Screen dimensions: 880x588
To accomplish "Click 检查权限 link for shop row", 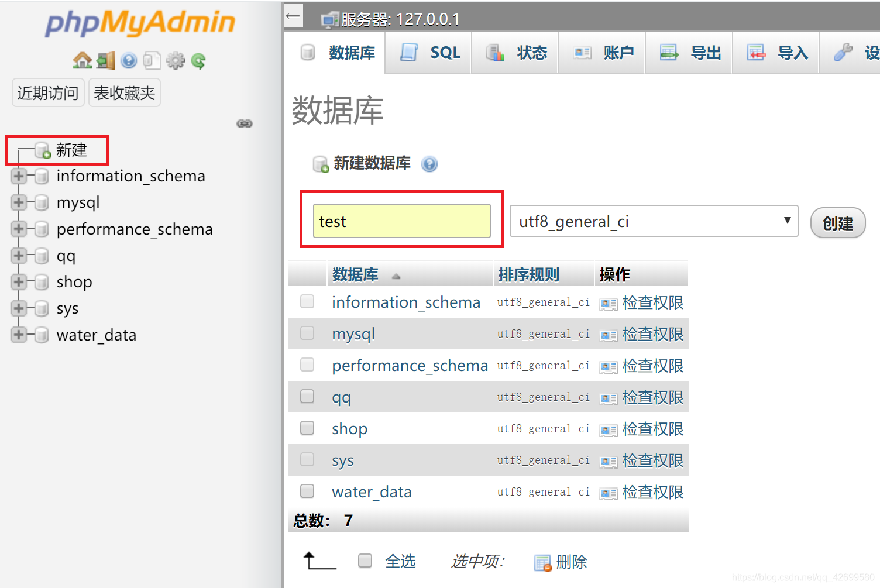I will (x=653, y=429).
